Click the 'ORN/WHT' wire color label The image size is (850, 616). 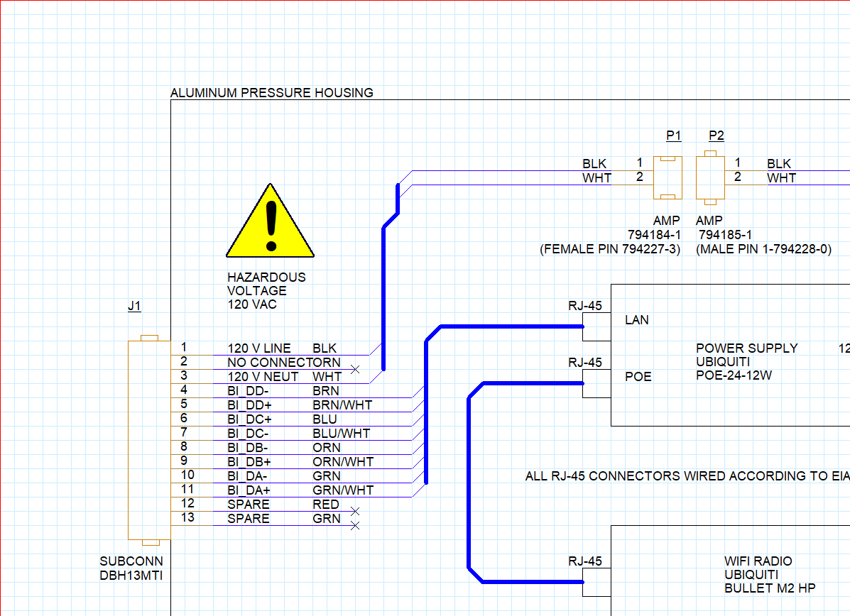coord(343,461)
